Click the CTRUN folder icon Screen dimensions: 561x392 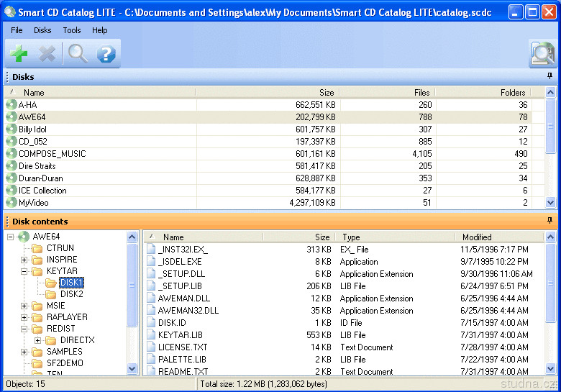[x=37, y=248]
